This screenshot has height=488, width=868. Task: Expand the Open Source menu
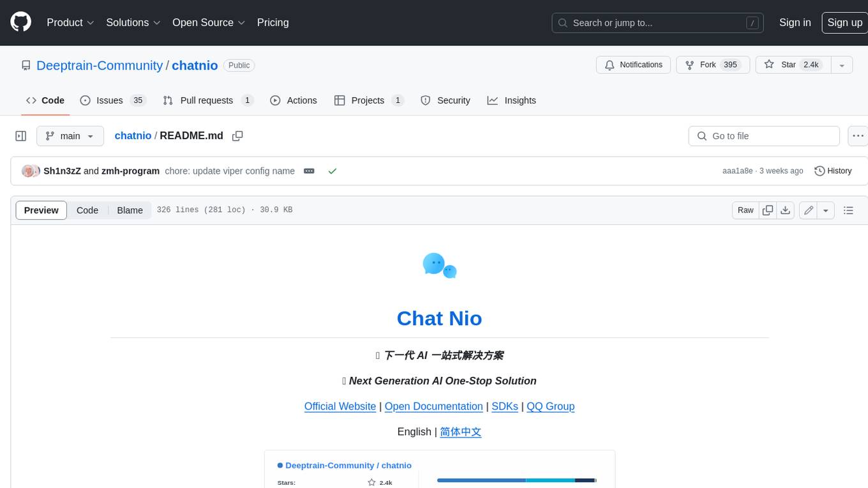(209, 22)
